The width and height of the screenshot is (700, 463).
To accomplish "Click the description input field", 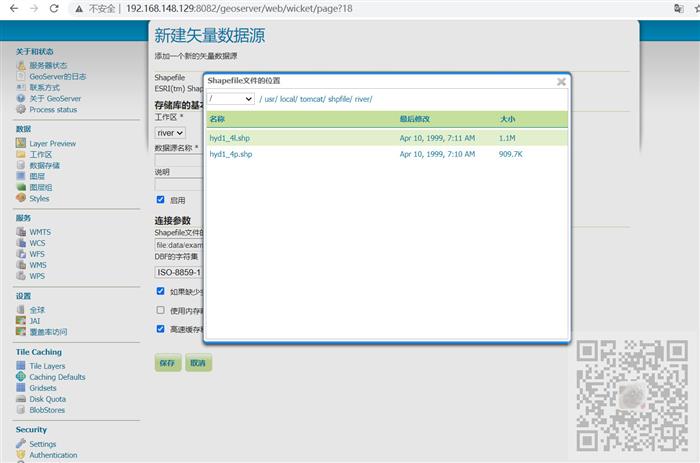I will [179, 184].
